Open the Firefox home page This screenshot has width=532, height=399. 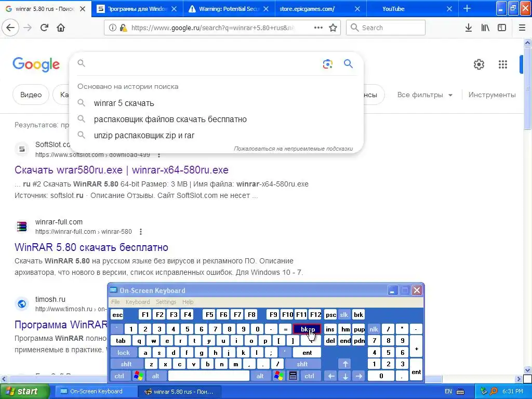coord(61,28)
